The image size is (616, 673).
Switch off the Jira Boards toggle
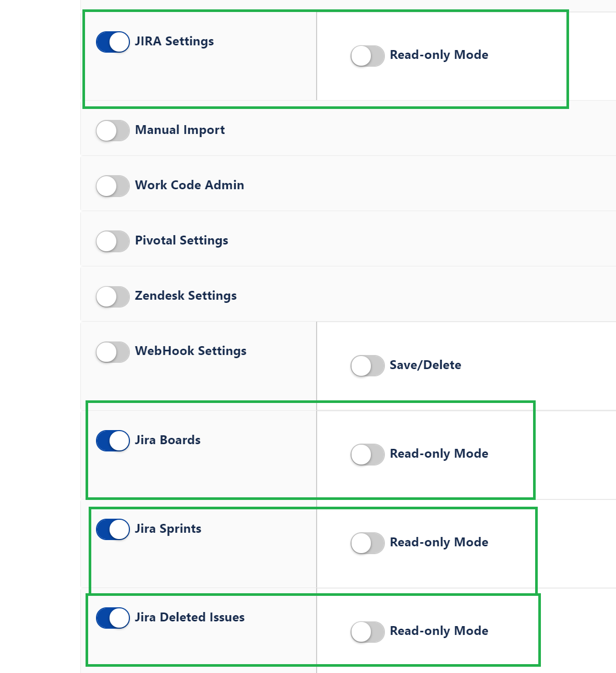pyautogui.click(x=112, y=440)
